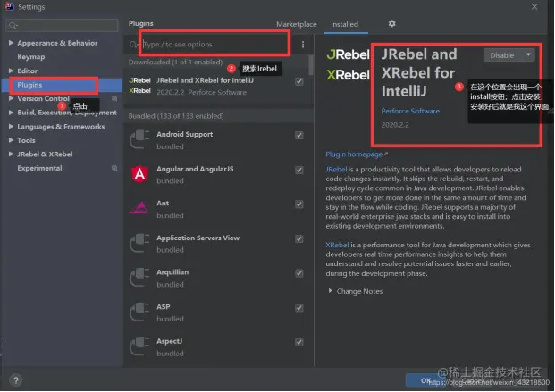Expand the Change Notes section

pyautogui.click(x=330, y=291)
